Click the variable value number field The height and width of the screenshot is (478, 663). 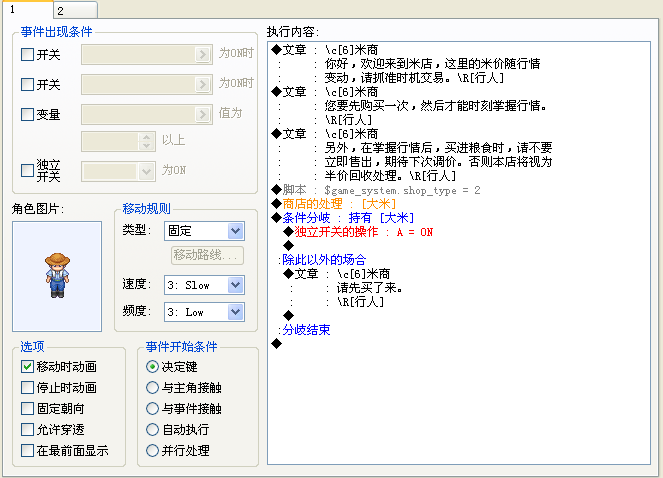click(110, 142)
